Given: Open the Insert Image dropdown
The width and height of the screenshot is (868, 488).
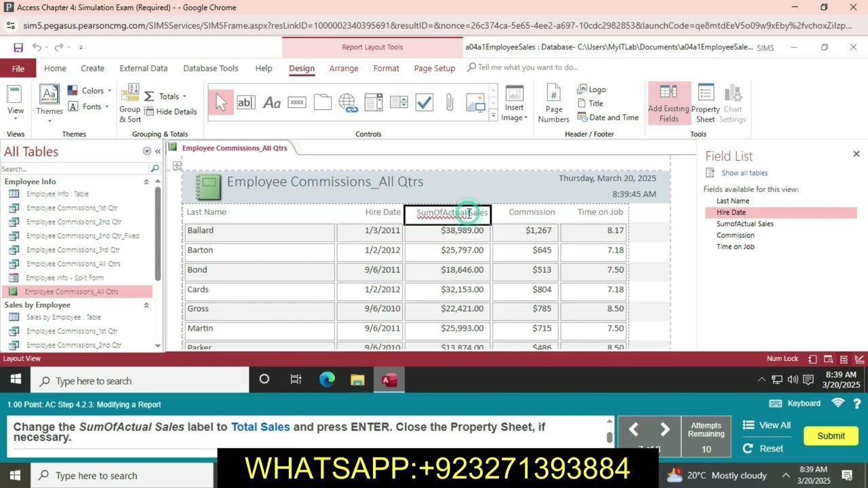Looking at the screenshot, I should point(514,104).
